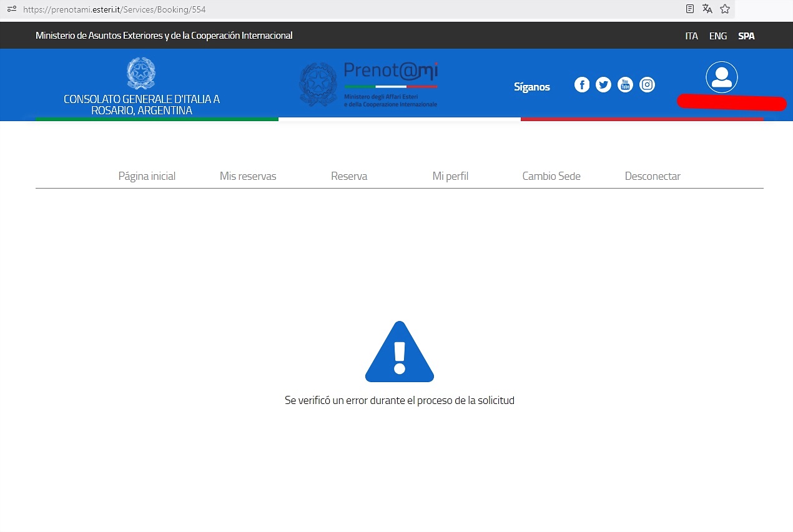Click the error message text about the solicitud
The height and width of the screenshot is (532, 793).
[400, 400]
